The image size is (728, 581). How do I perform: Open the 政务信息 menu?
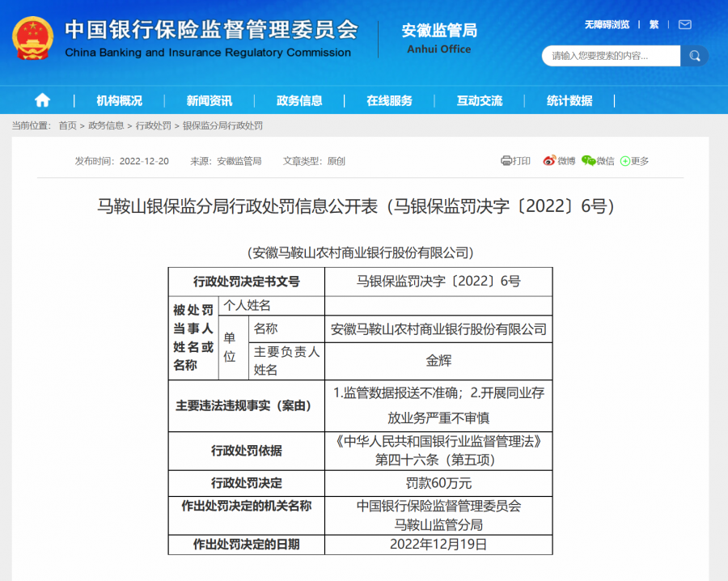point(299,101)
